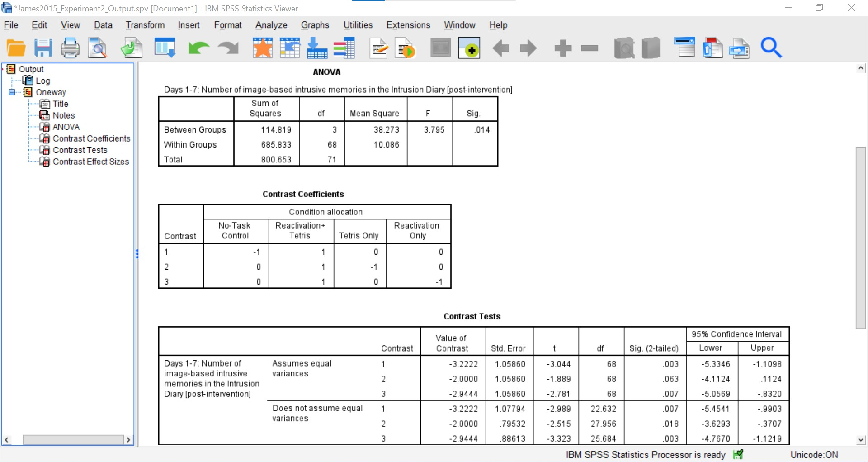
Task: Click the Insert heading icon
Action: 685,48
